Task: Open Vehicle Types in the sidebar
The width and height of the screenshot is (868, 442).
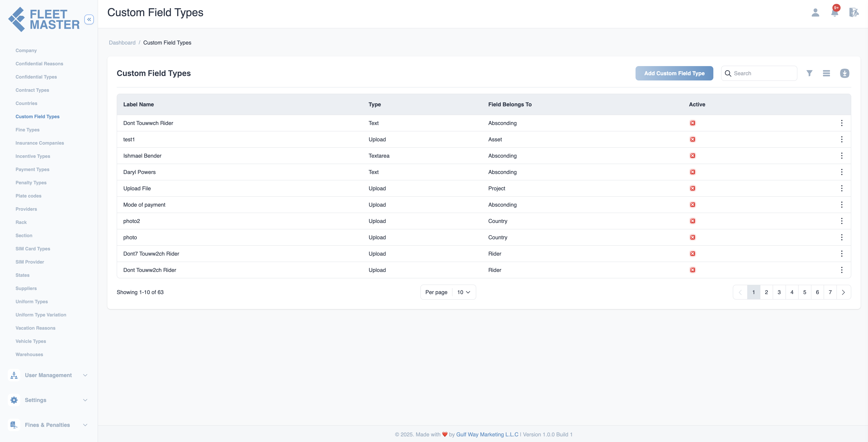Action: point(31,341)
